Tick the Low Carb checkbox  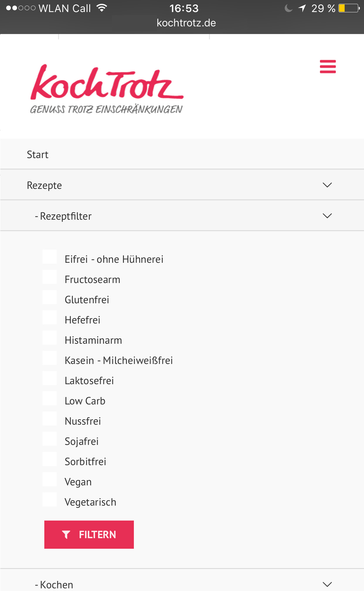tap(50, 398)
